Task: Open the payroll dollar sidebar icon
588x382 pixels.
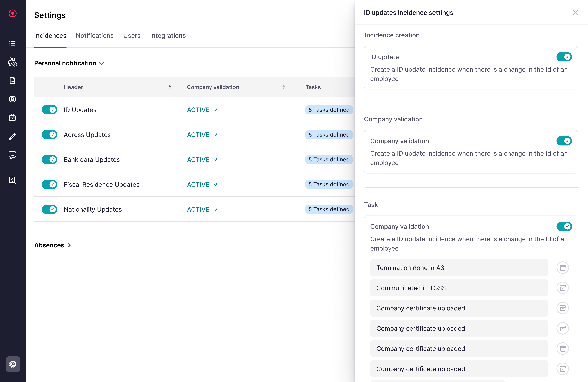Action: (13, 180)
